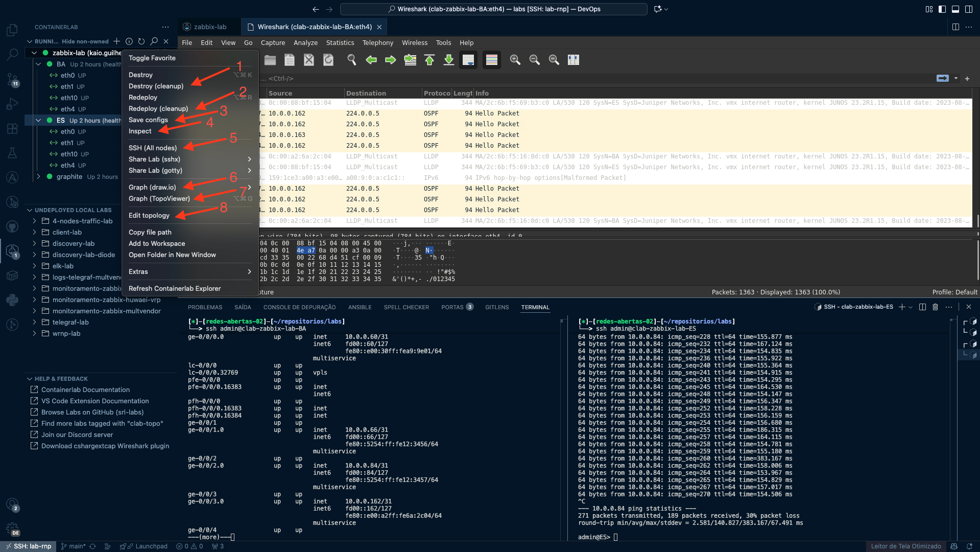The width and height of the screenshot is (980, 552).
Task: Open the Containerlab Documentation link
Action: tap(85, 390)
